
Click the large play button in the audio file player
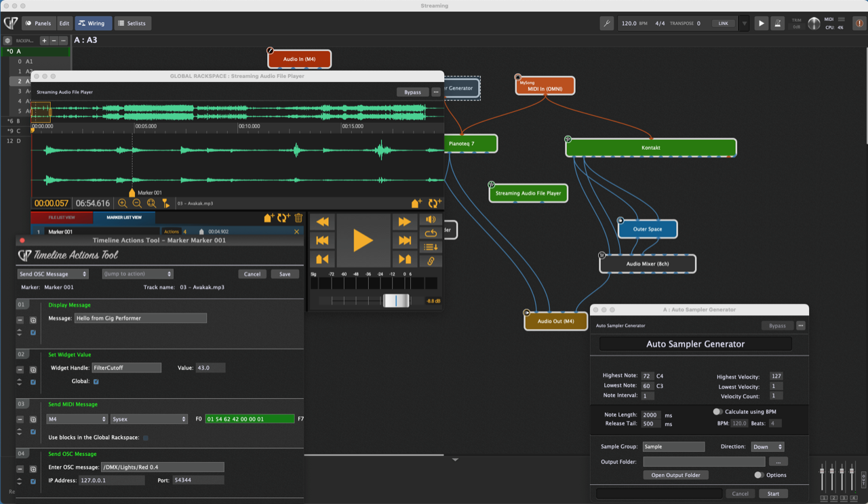tap(363, 239)
